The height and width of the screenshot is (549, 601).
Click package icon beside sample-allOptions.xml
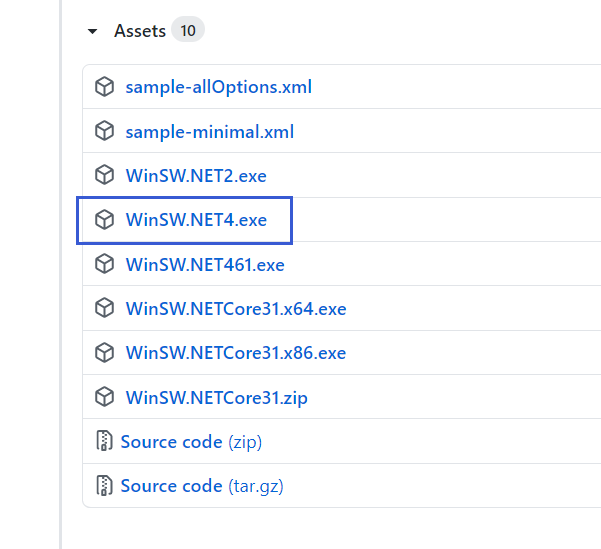click(104, 87)
